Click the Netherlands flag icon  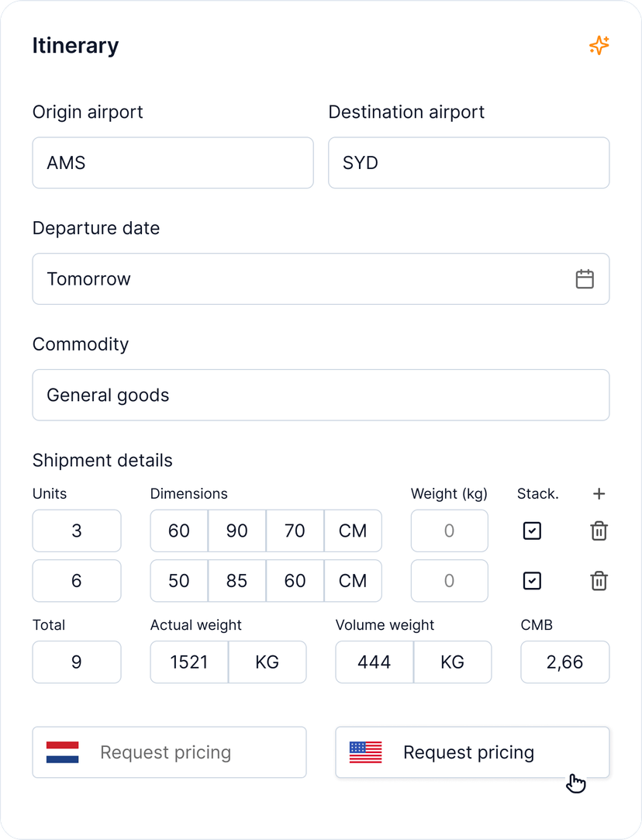point(63,752)
